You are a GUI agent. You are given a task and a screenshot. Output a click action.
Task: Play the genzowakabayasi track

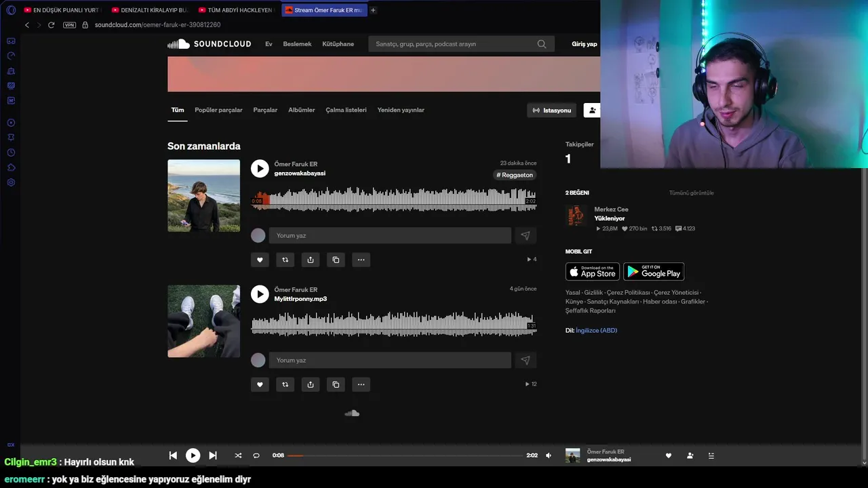tap(260, 169)
